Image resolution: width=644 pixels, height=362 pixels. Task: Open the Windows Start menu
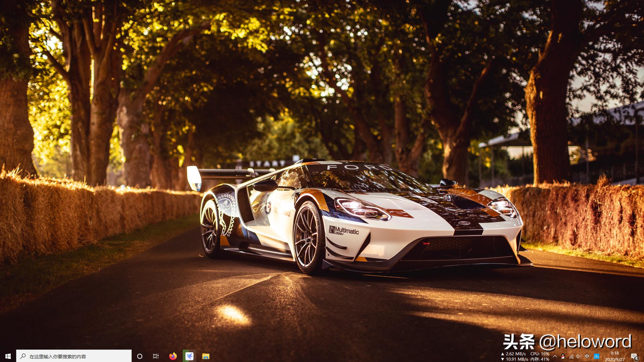(8, 356)
